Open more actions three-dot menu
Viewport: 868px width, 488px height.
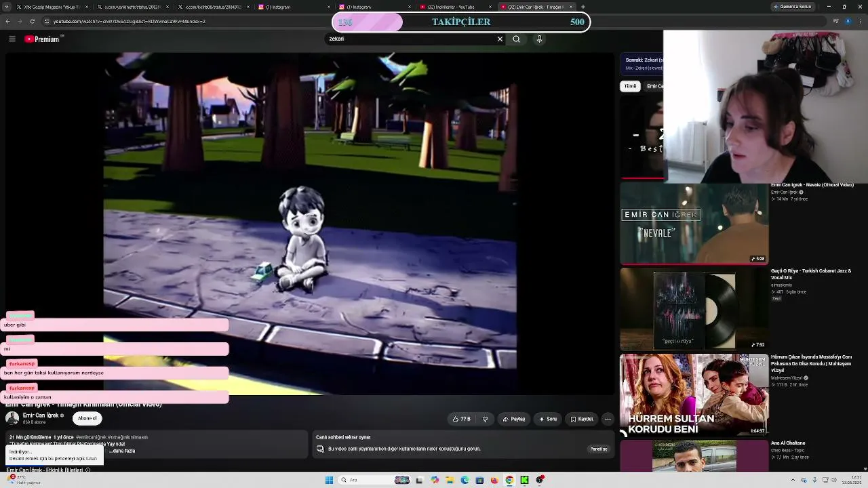pyautogui.click(x=608, y=419)
